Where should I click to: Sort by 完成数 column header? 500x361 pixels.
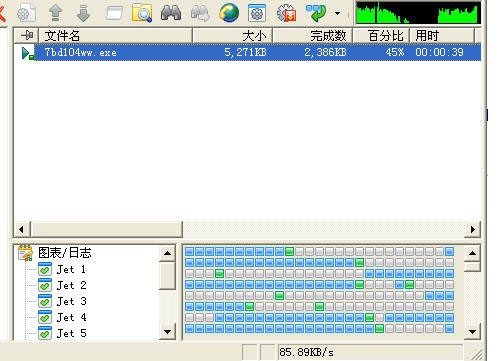(x=313, y=35)
